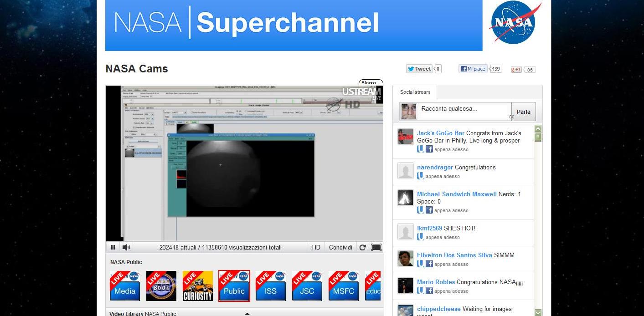The image size is (644, 316).
Task: Select the MSFC live channel
Action: click(x=344, y=286)
